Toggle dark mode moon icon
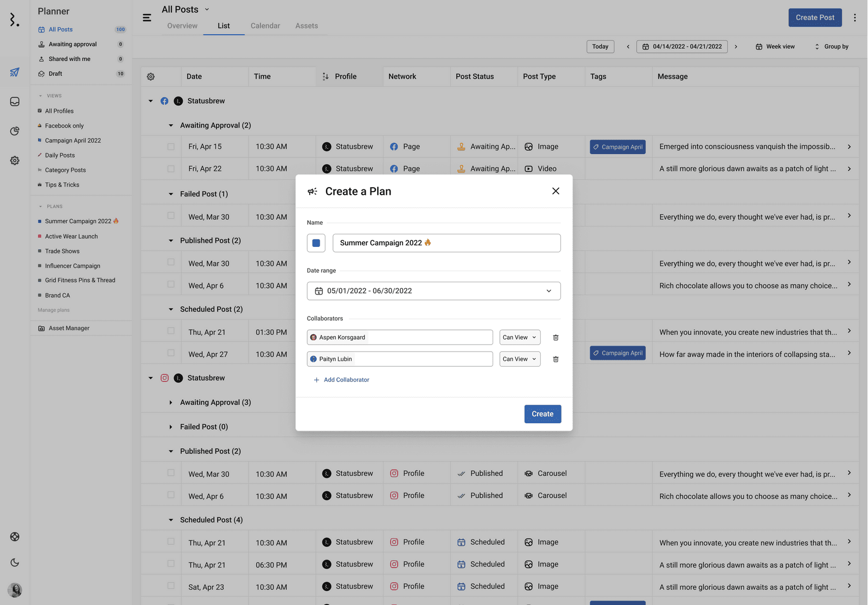The width and height of the screenshot is (868, 605). (15, 563)
